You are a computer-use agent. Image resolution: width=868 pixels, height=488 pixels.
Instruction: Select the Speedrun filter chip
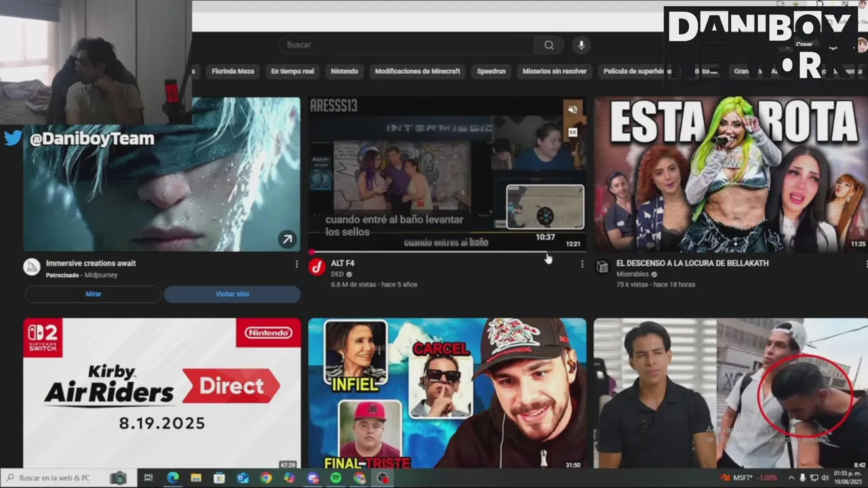491,71
